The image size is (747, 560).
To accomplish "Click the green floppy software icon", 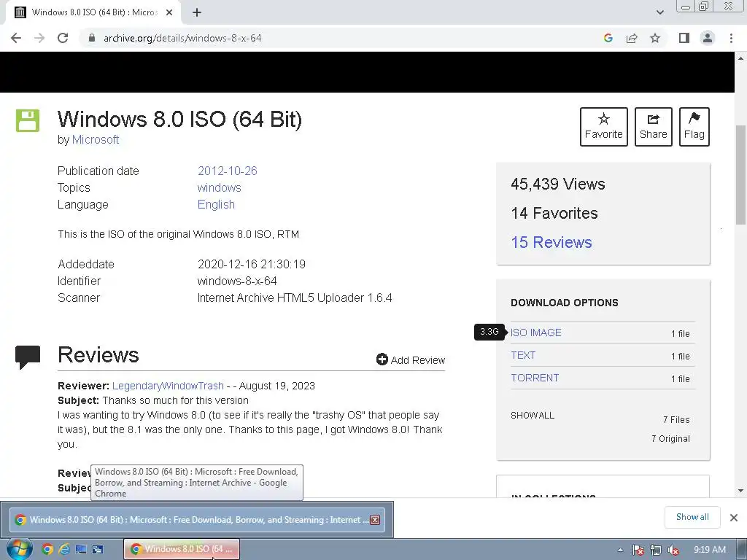I will click(28, 120).
